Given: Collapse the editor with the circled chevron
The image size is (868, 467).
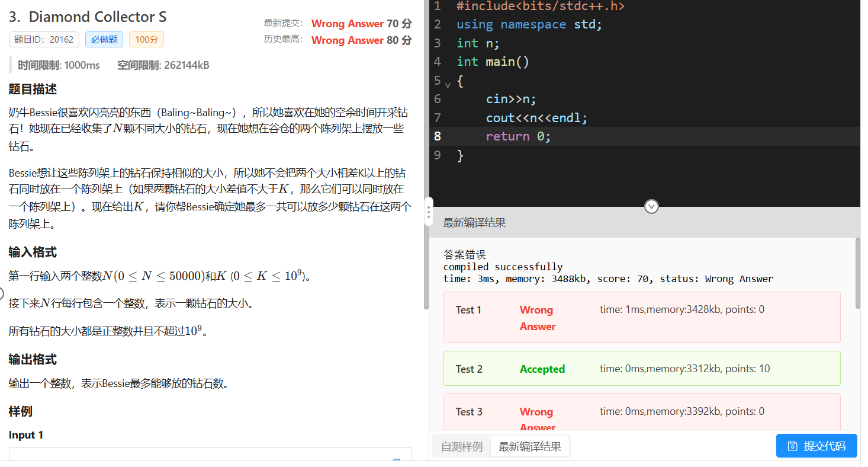Looking at the screenshot, I should coord(651,206).
